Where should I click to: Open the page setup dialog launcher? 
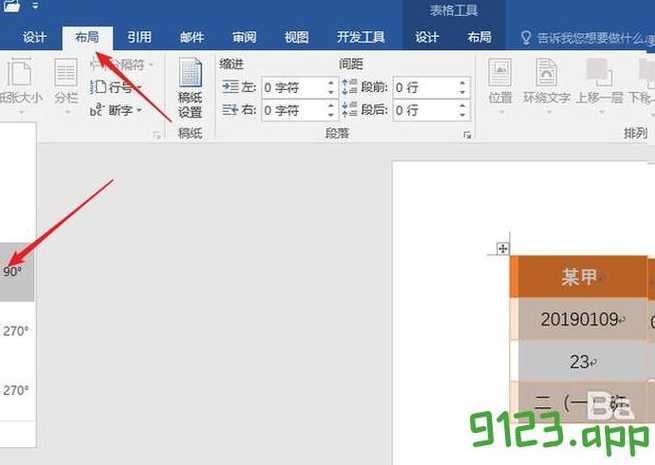coord(157,135)
